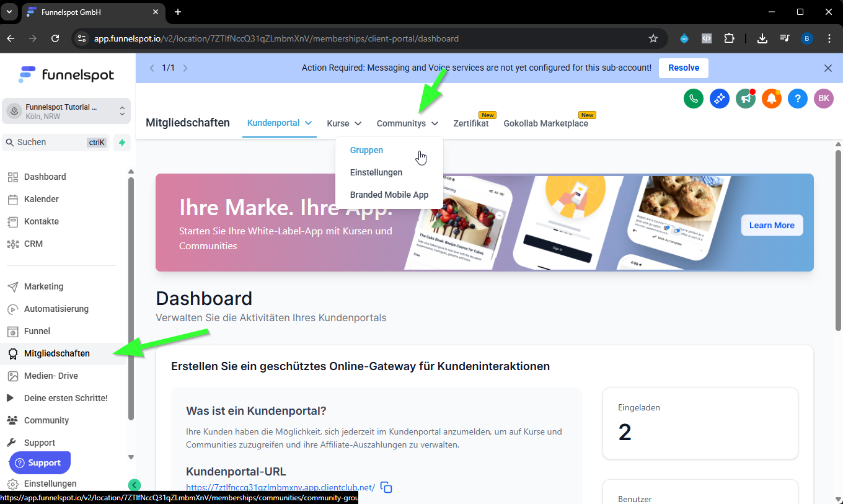Click the Eingeladen stat card

pyautogui.click(x=700, y=424)
